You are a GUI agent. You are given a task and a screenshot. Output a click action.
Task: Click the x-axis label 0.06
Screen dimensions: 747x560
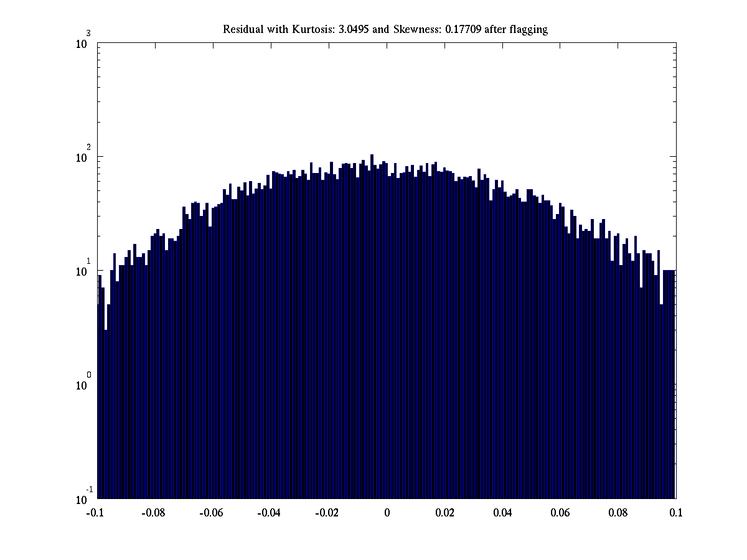(x=560, y=513)
